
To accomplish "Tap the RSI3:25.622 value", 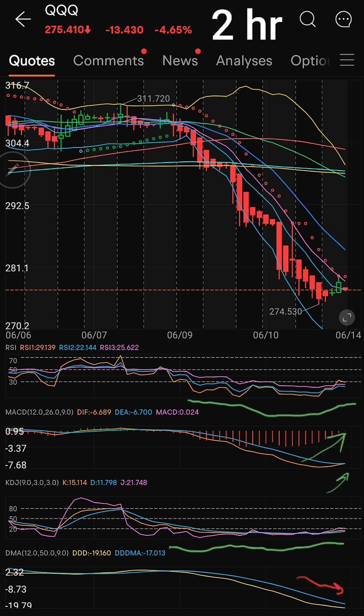I will click(x=119, y=347).
